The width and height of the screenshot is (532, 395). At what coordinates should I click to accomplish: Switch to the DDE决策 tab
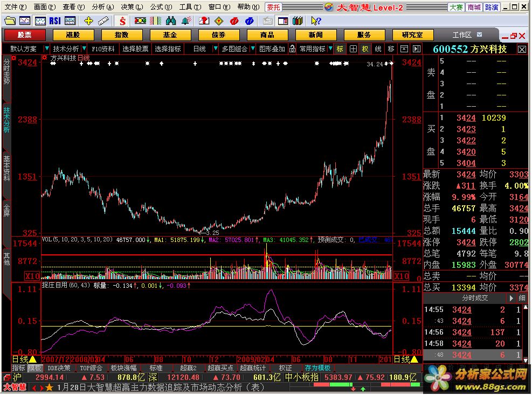tap(59, 368)
